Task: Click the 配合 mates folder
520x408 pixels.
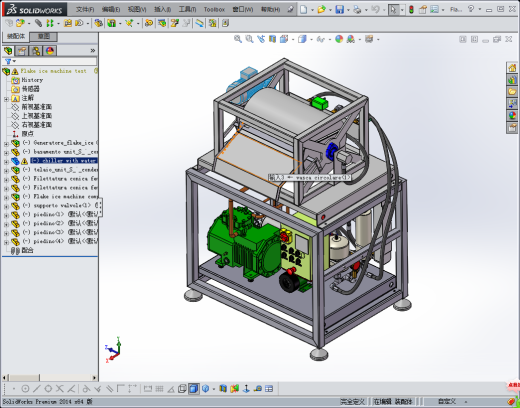Action: tap(27, 250)
